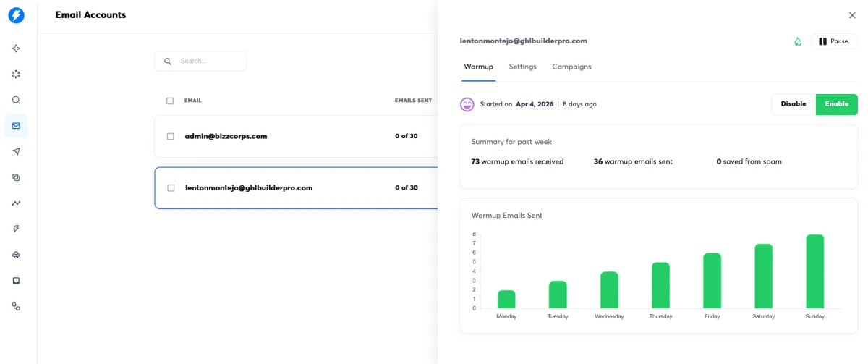The height and width of the screenshot is (364, 868).
Task: Toggle the select-all checkbox in the Email header
Action: point(170,101)
